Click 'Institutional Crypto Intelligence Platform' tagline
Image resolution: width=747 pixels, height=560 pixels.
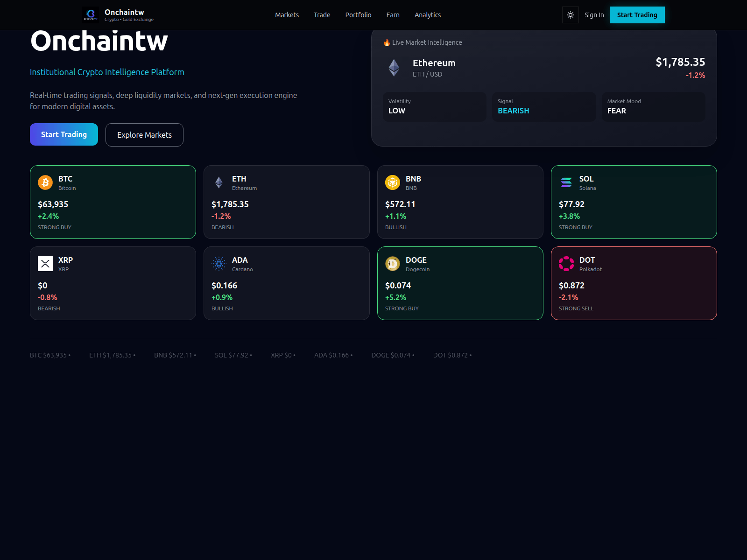107,72
